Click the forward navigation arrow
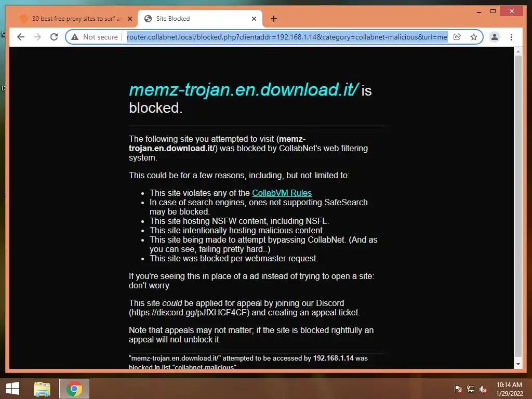Image resolution: width=532 pixels, height=399 pixels. (37, 37)
